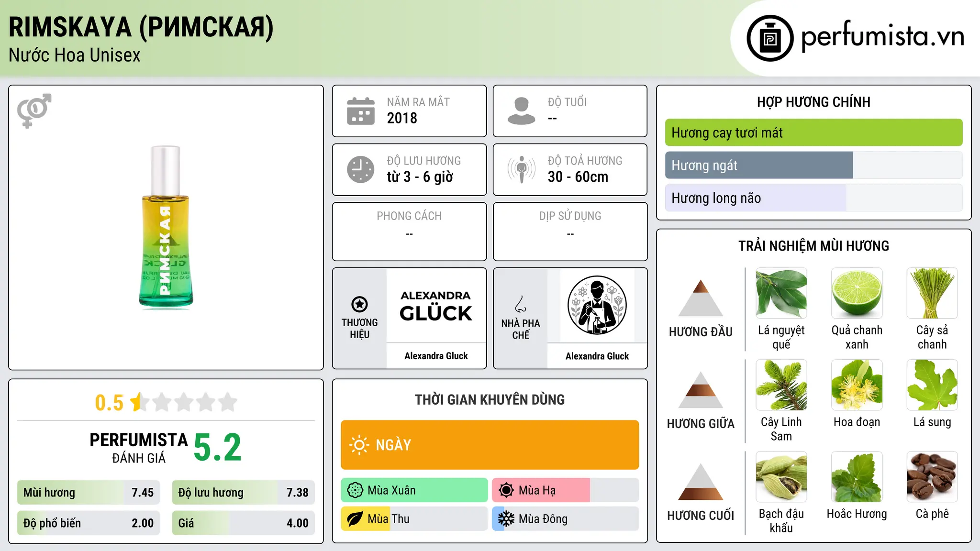Select the Hương long não accord bar

pyautogui.click(x=814, y=198)
